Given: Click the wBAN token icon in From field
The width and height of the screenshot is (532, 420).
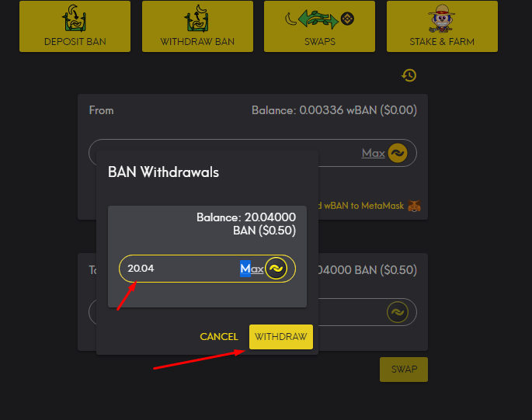Looking at the screenshot, I should point(398,153).
